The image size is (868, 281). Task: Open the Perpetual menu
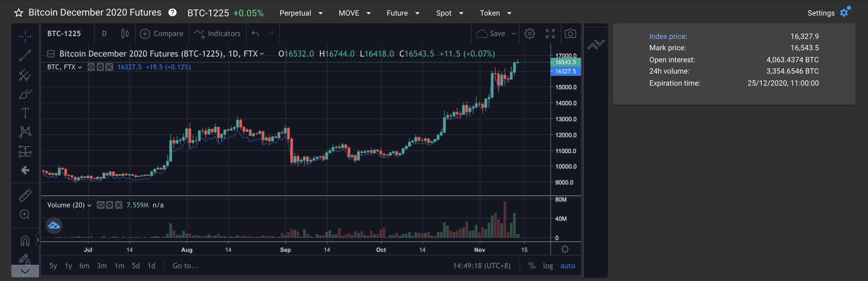point(301,13)
